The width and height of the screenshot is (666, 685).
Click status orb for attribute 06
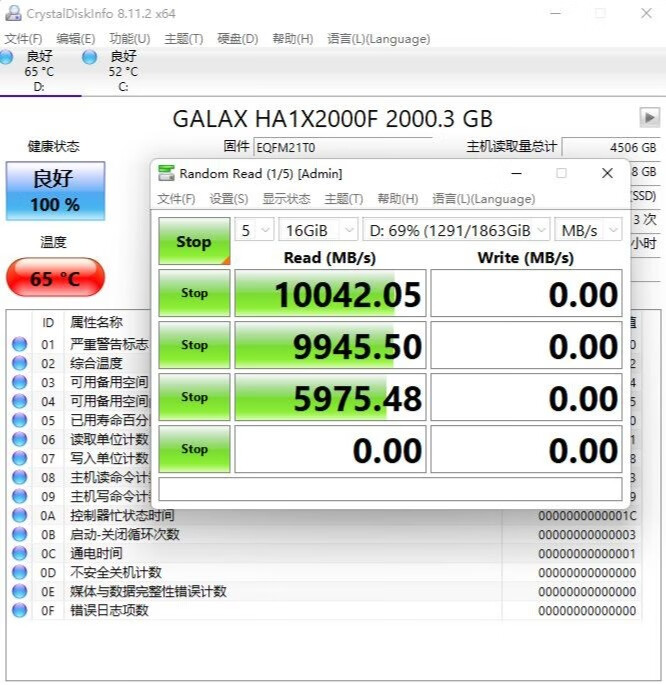pos(19,439)
